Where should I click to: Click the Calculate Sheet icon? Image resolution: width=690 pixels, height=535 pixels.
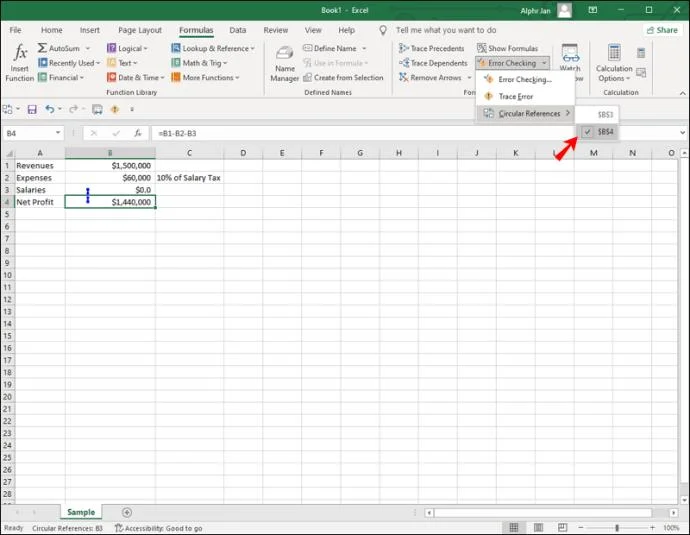click(x=641, y=73)
